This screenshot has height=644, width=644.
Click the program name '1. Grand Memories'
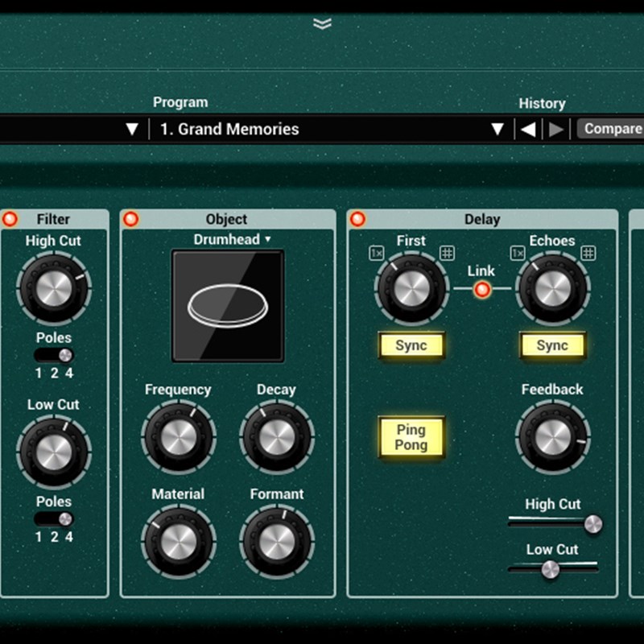[229, 130]
